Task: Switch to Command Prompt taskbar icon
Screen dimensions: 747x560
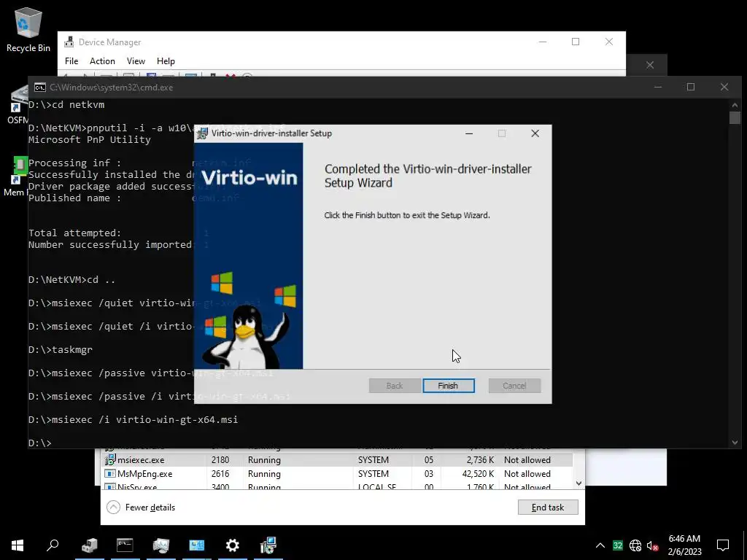Action: point(125,545)
